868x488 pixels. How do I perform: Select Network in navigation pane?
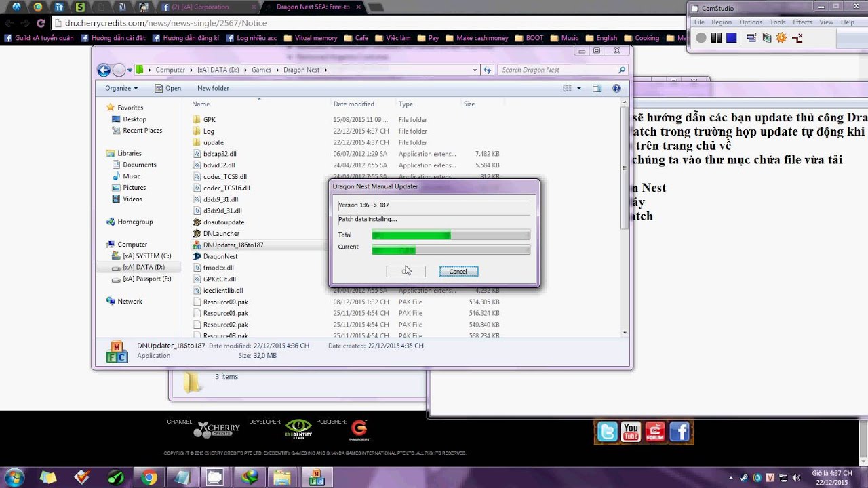coord(130,302)
